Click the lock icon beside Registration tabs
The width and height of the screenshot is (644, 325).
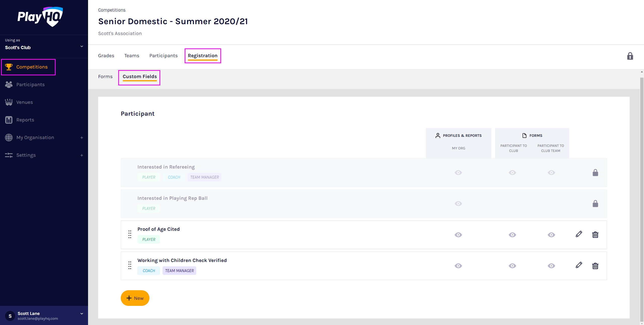point(630,56)
